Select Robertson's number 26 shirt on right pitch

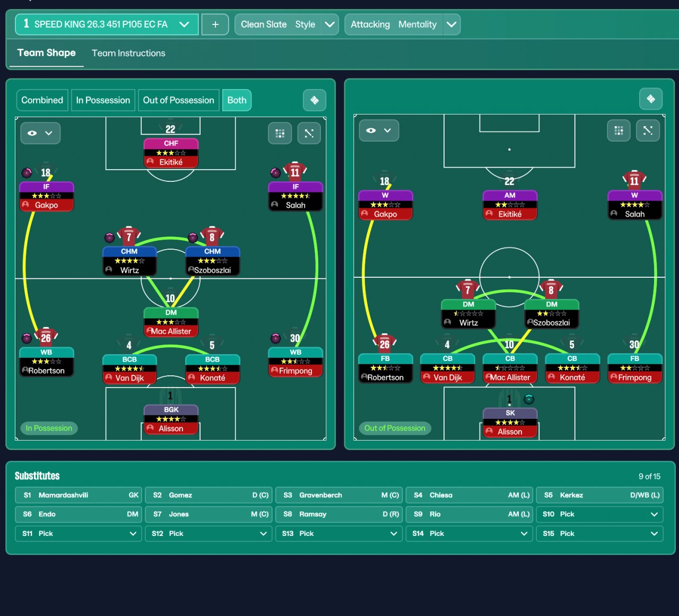[x=385, y=344]
